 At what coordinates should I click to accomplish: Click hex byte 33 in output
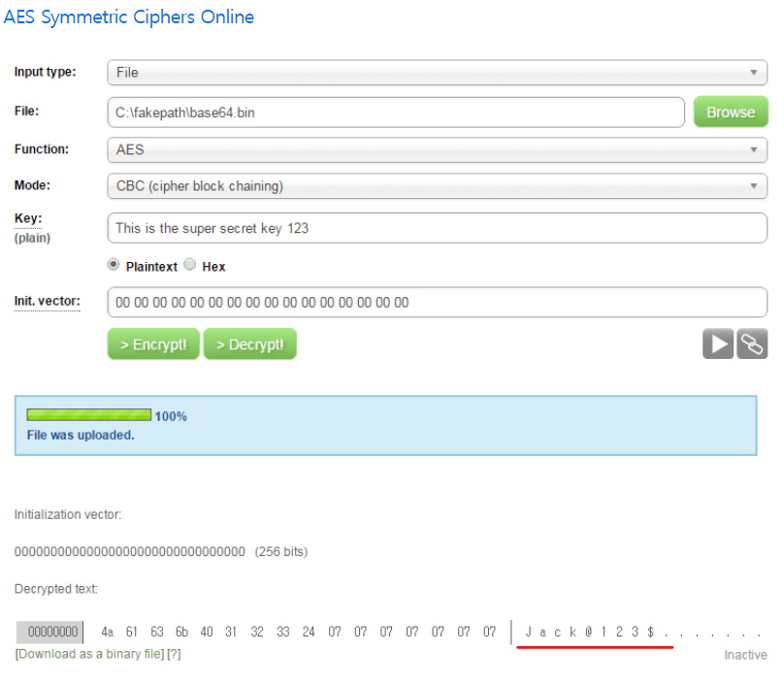283,632
